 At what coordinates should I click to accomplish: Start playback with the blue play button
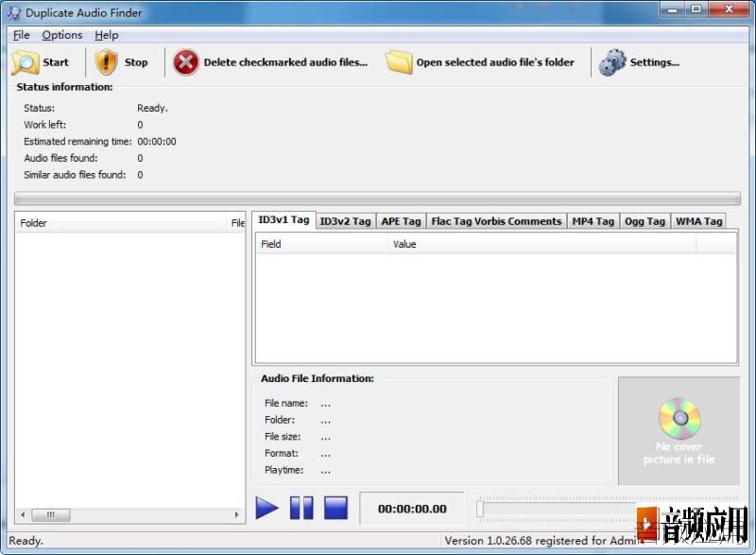[x=267, y=508]
